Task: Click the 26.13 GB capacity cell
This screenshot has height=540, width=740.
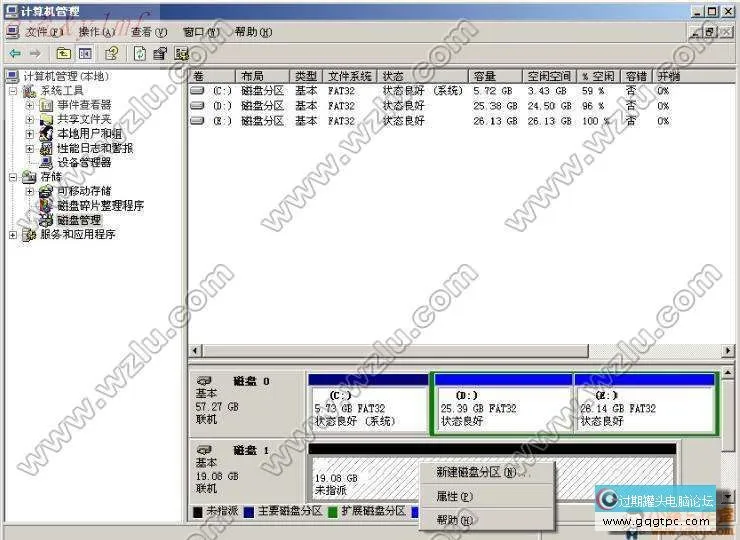Action: (496, 121)
